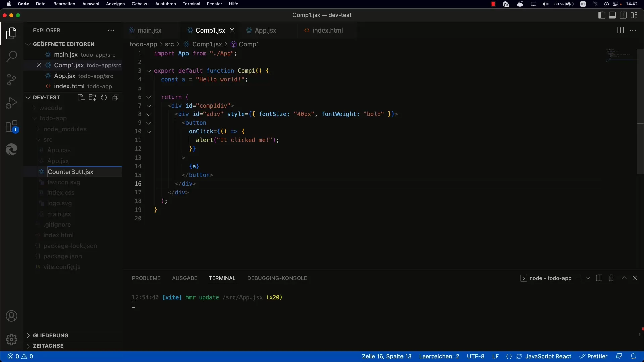The height and width of the screenshot is (362, 644).
Task: Click the New File icon in DEV-TEST
Action: click(80, 98)
